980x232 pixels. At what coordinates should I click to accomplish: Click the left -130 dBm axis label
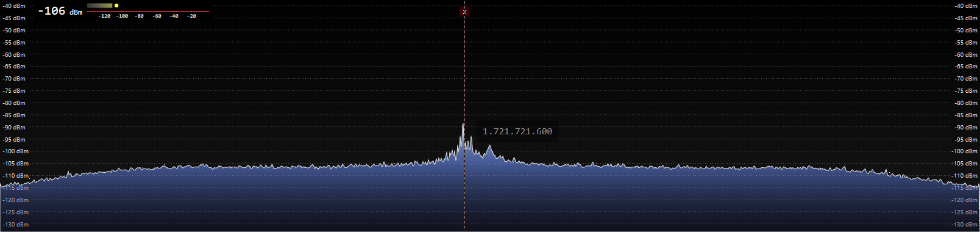coord(15,225)
